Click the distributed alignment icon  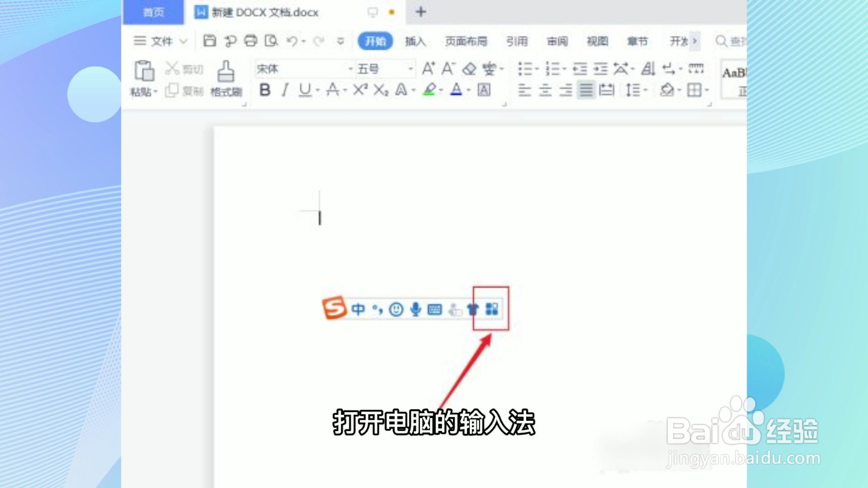coord(607,90)
